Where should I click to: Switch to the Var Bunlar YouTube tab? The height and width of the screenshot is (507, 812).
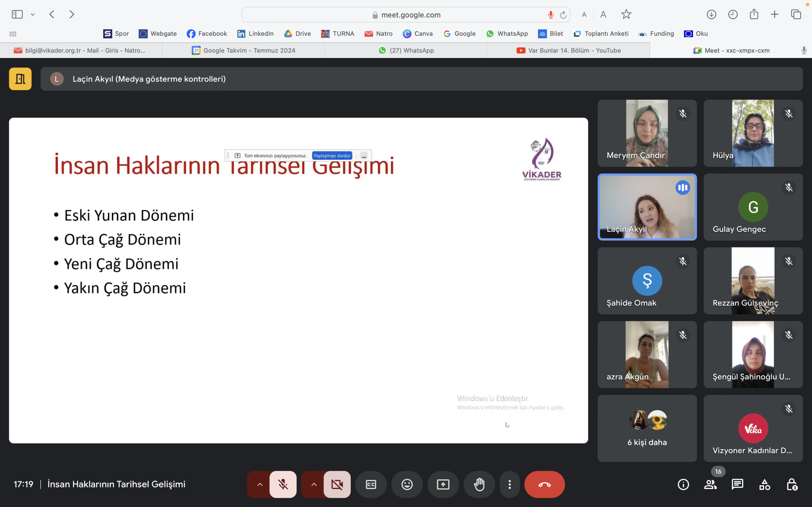coord(568,50)
